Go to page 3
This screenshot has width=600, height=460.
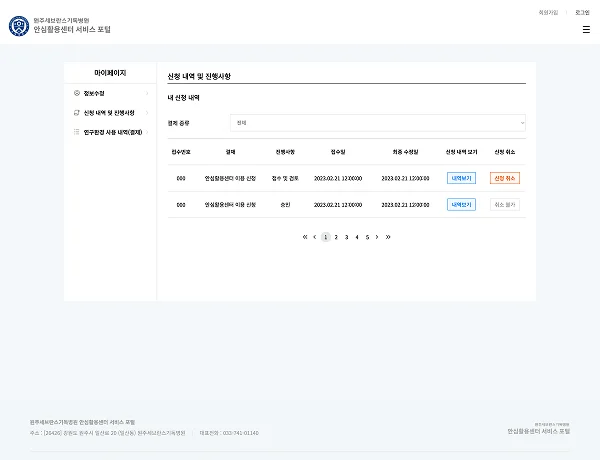[x=346, y=237]
